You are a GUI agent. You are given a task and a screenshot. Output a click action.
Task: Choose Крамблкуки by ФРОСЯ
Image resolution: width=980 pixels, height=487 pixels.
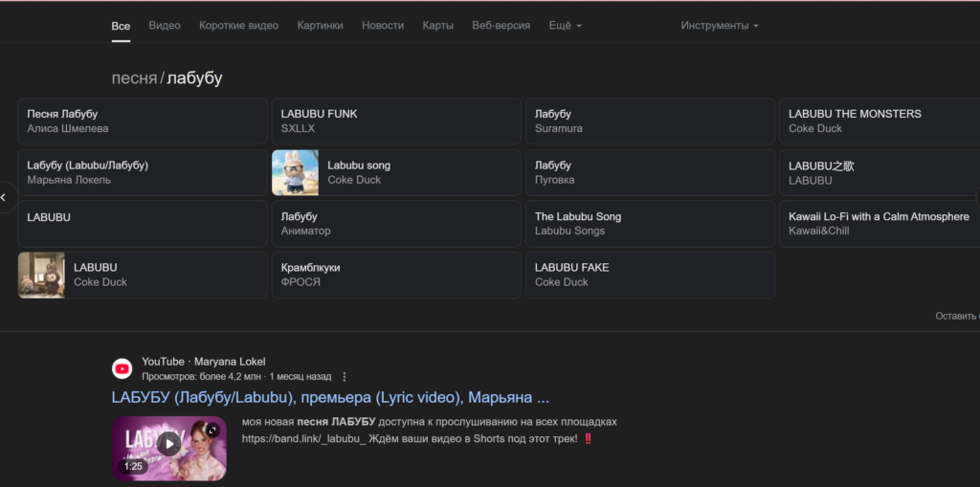396,275
